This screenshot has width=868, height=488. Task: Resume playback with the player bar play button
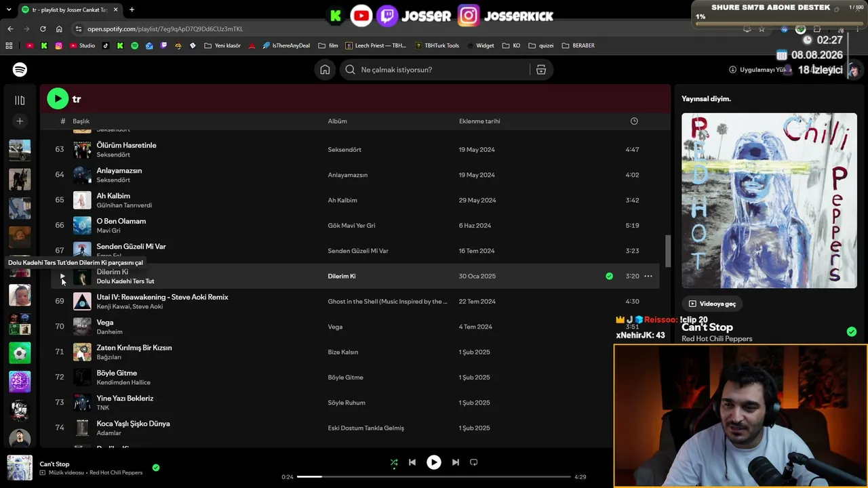click(434, 462)
